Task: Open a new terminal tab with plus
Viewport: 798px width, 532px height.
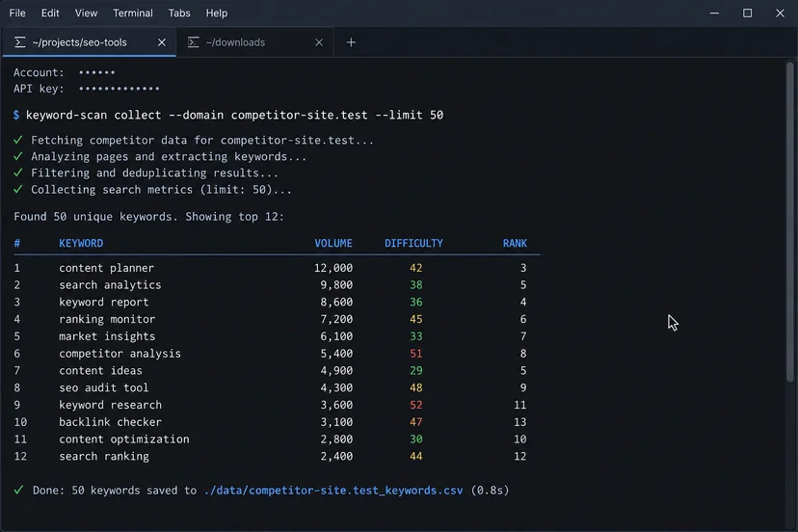Action: tap(351, 42)
